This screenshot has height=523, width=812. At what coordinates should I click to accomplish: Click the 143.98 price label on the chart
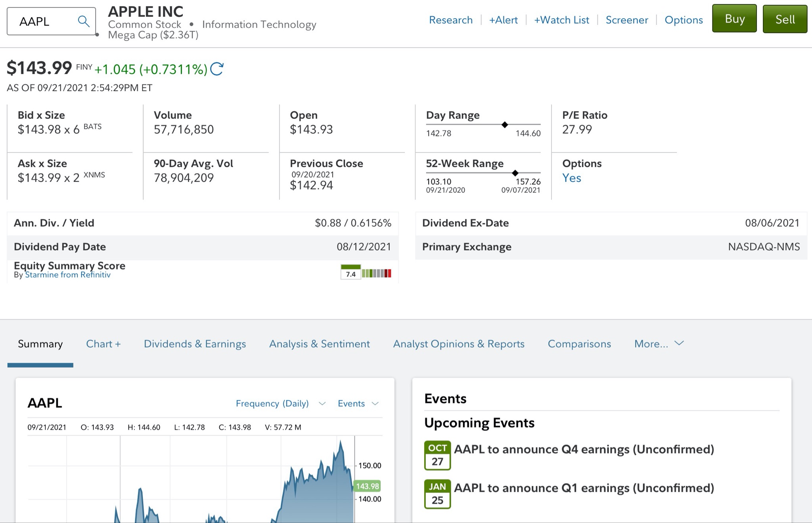pyautogui.click(x=367, y=486)
